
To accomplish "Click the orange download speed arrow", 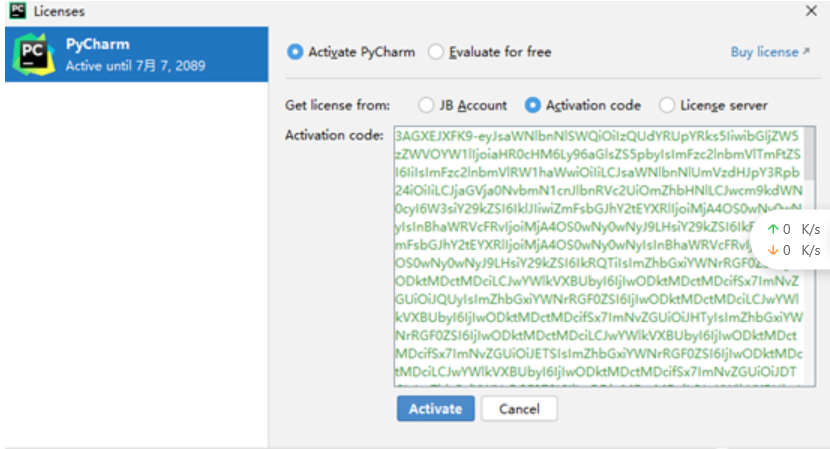I will pos(772,250).
